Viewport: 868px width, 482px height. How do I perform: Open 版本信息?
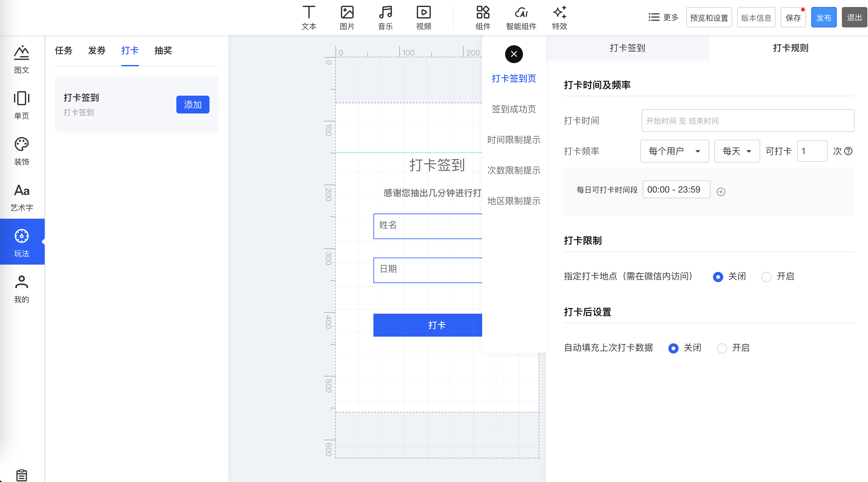[x=756, y=18]
